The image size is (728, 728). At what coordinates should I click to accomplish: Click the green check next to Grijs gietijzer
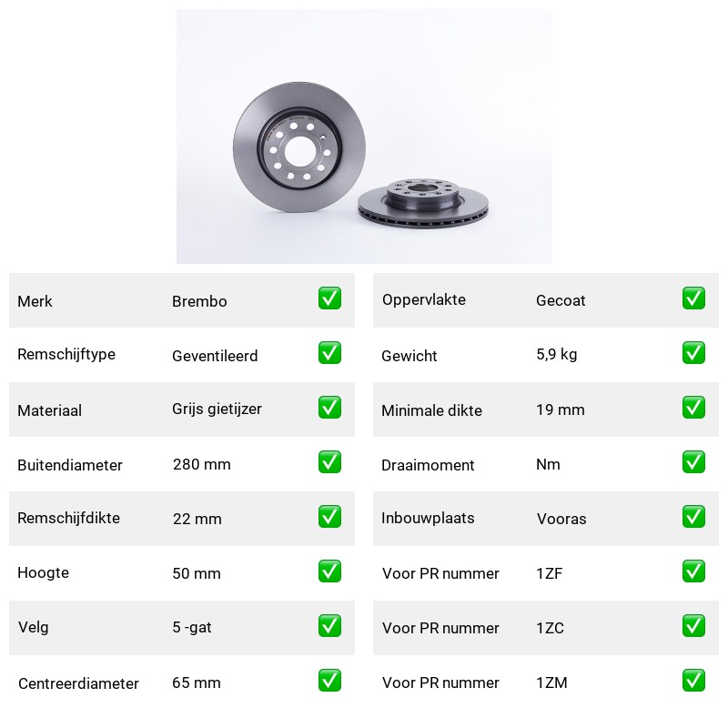(x=329, y=407)
